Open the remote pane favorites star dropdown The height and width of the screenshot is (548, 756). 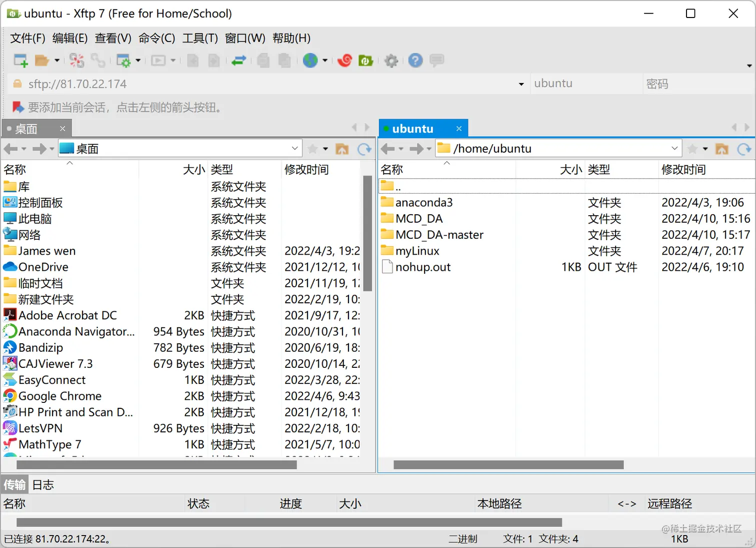tap(705, 149)
